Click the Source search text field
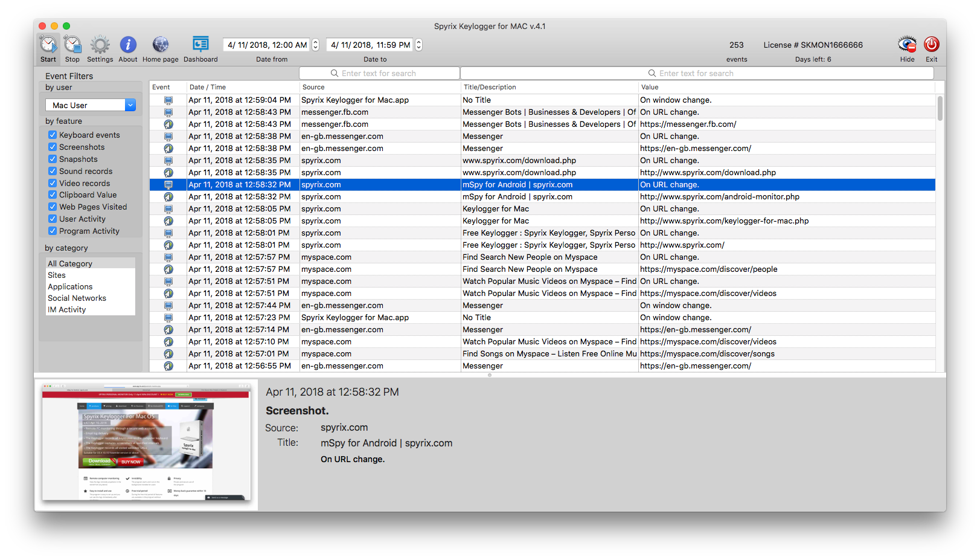Viewport: 980px width, 560px height. 379,73
